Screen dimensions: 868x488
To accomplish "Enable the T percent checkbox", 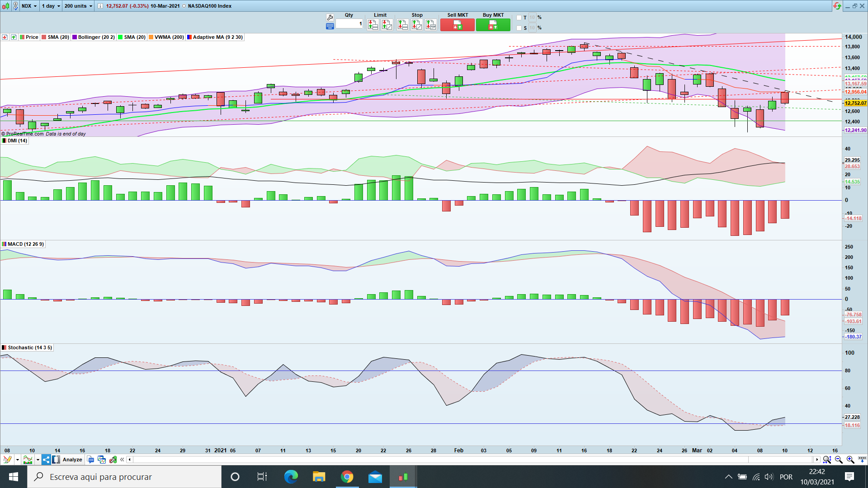I will tap(519, 18).
